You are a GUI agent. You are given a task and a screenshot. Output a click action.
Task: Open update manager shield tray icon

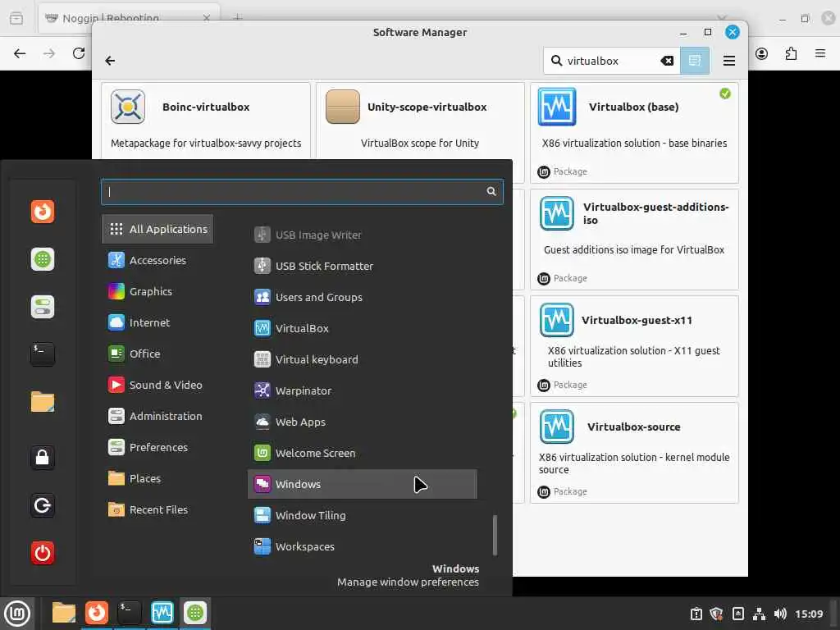[x=717, y=614]
